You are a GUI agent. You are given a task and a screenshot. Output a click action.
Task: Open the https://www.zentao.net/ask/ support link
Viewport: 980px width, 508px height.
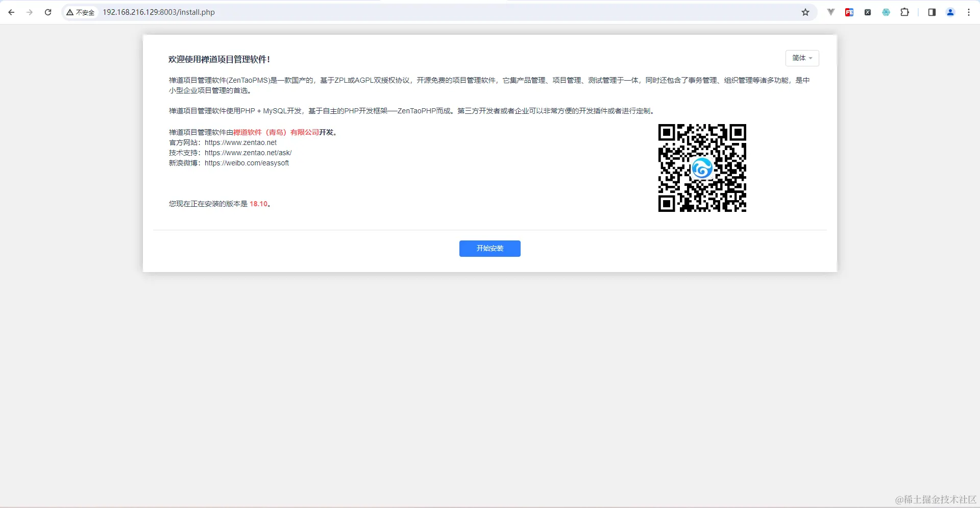248,153
